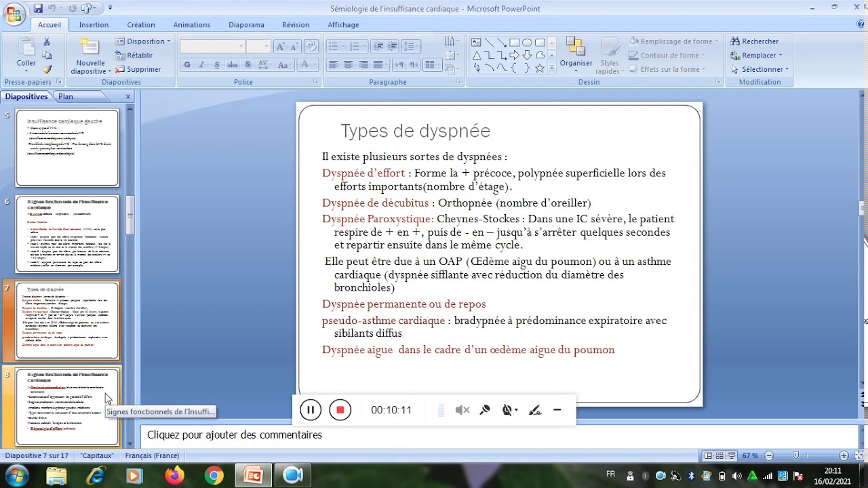This screenshot has height=488, width=868.
Task: Stop the screen recording
Action: coord(340,410)
